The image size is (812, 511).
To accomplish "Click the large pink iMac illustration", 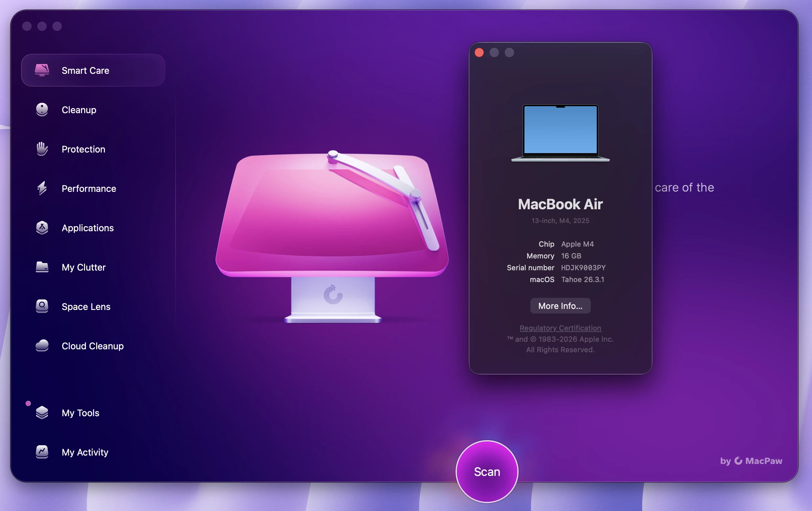I will pyautogui.click(x=332, y=236).
